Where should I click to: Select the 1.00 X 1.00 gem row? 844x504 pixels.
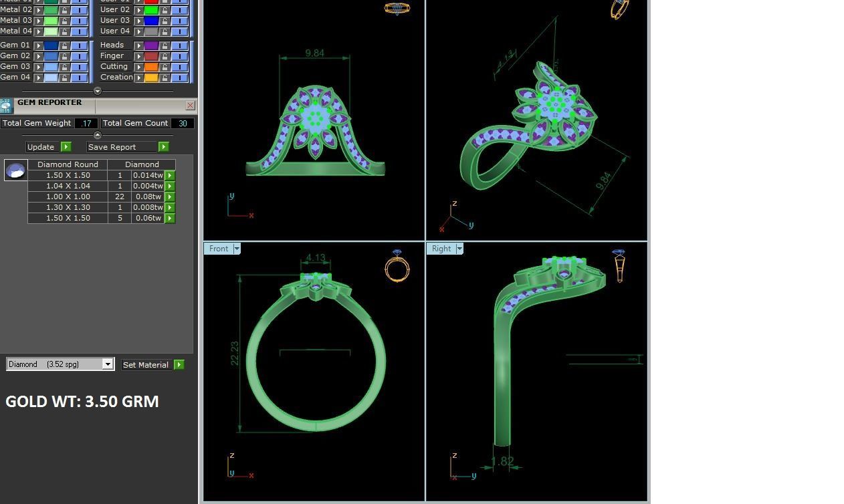coord(102,197)
